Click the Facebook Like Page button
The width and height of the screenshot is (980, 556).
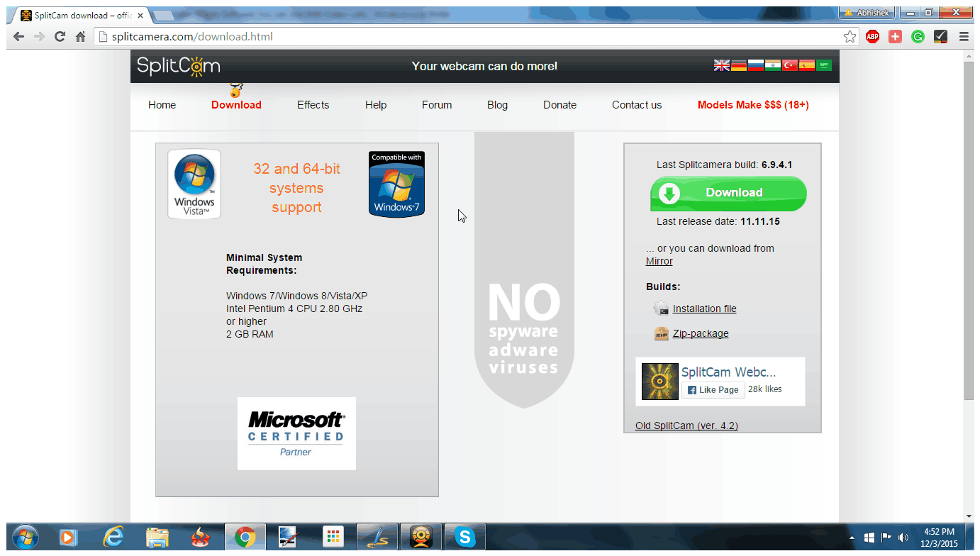pos(713,389)
